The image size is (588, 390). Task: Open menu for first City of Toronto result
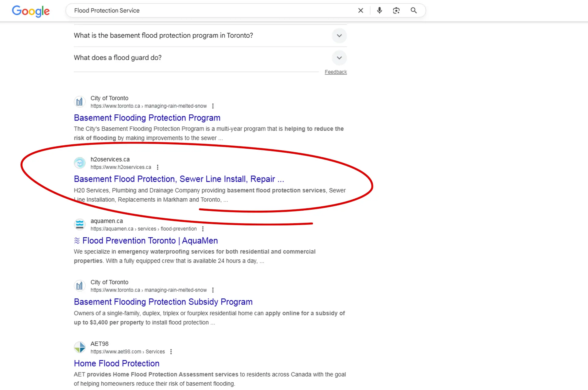pos(213,106)
